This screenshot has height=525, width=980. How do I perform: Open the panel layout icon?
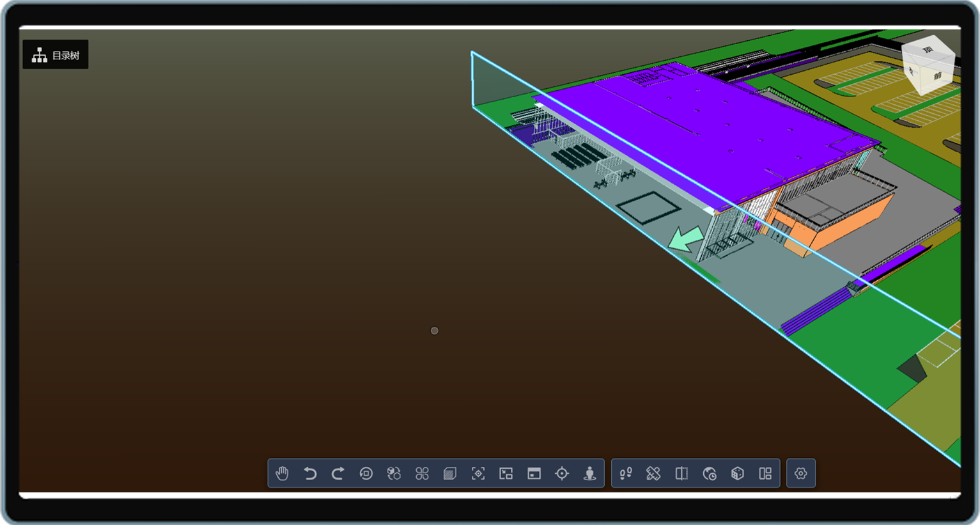765,473
